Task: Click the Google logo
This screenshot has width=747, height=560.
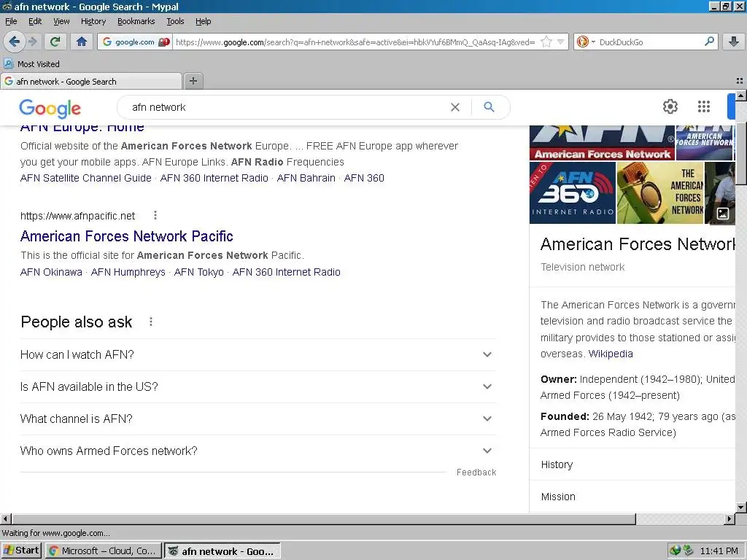Action: pyautogui.click(x=50, y=108)
